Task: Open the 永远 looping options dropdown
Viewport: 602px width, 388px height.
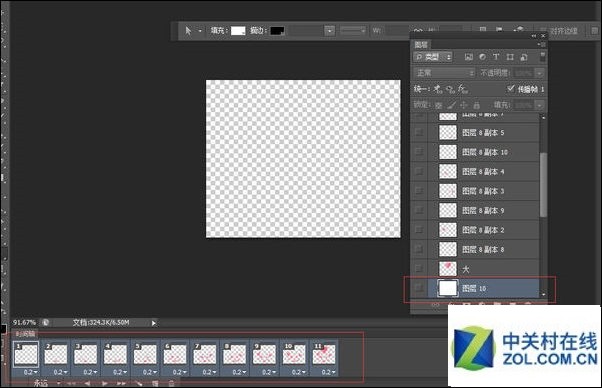Action: (47, 383)
